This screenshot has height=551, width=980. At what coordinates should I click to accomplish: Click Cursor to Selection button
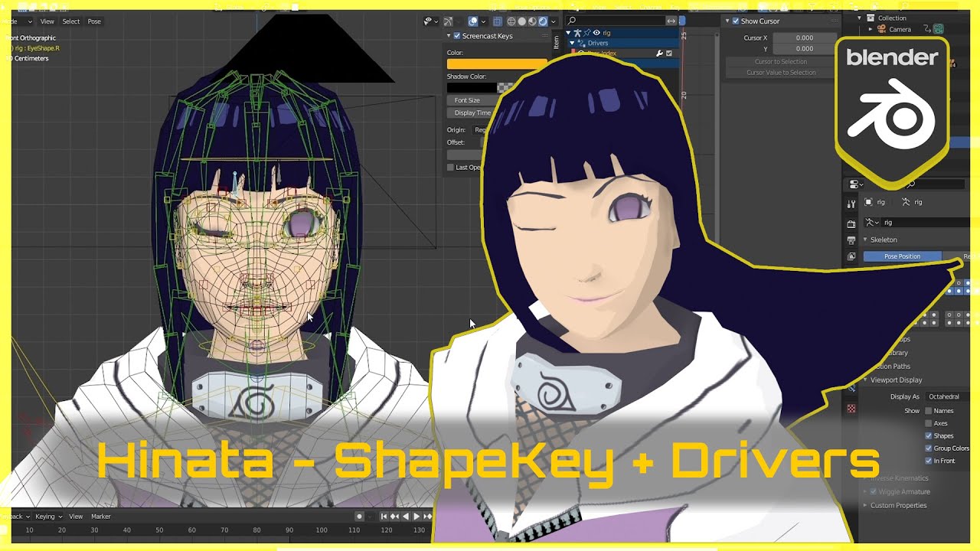point(781,61)
